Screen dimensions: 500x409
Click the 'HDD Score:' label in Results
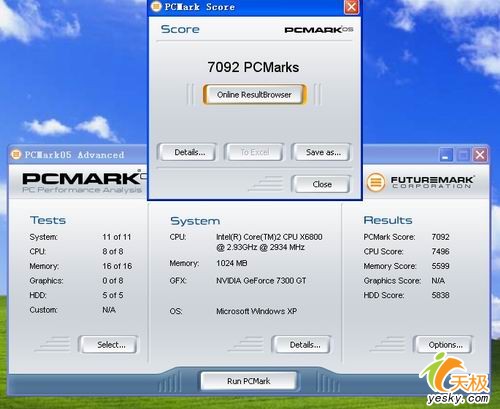(x=384, y=295)
